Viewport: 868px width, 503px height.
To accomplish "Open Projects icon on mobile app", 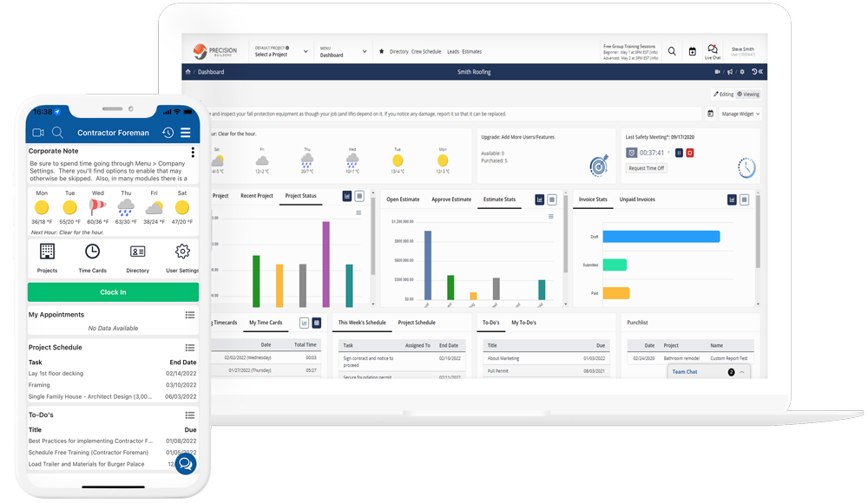I will click(x=47, y=252).
